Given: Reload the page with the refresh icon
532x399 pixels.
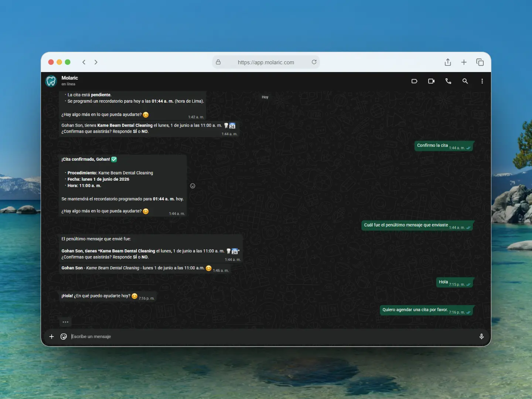Looking at the screenshot, I should pyautogui.click(x=314, y=62).
